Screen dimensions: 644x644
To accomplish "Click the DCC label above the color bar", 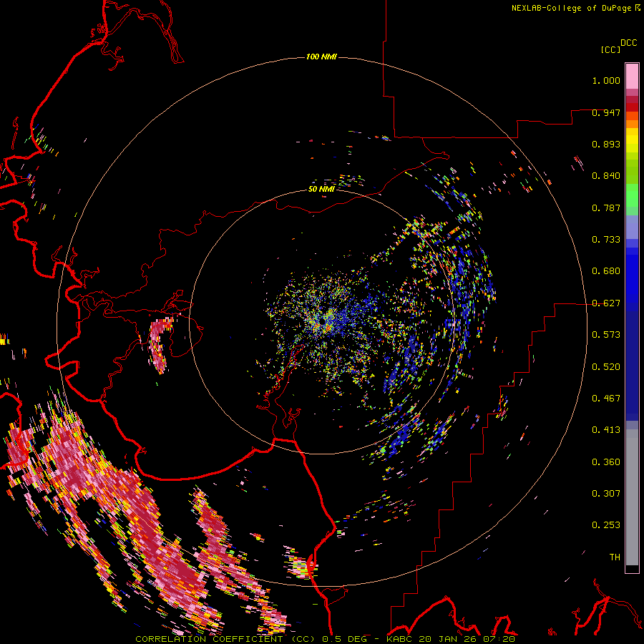I will (628, 43).
